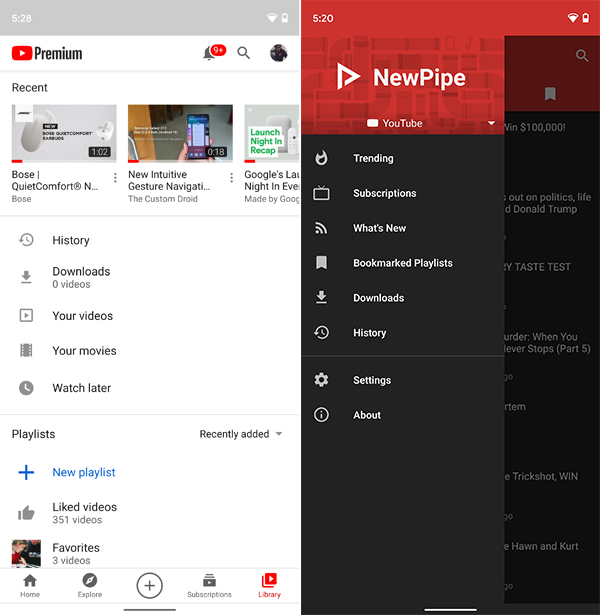Tap the History icon in NewPipe drawer
600x615 pixels.
pyautogui.click(x=321, y=332)
